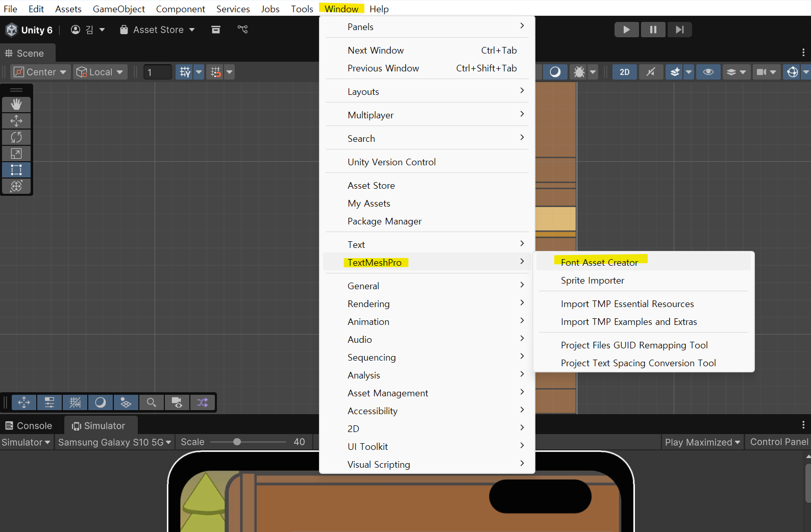Select the Move tool

point(16,121)
